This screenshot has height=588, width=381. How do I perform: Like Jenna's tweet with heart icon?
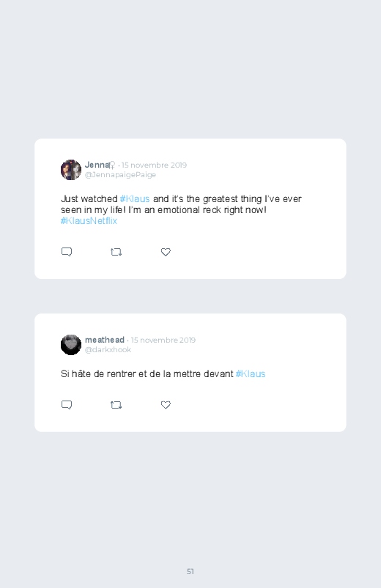pos(166,252)
